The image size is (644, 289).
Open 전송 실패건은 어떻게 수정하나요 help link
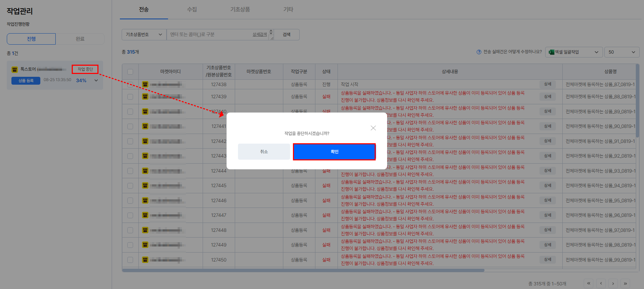coord(512,52)
